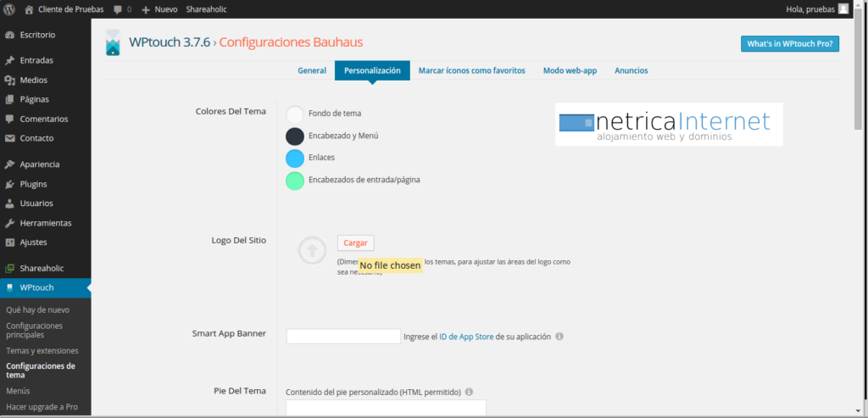Open Herramientas in the admin sidebar
Image resolution: width=868 pixels, height=418 pixels.
point(45,223)
